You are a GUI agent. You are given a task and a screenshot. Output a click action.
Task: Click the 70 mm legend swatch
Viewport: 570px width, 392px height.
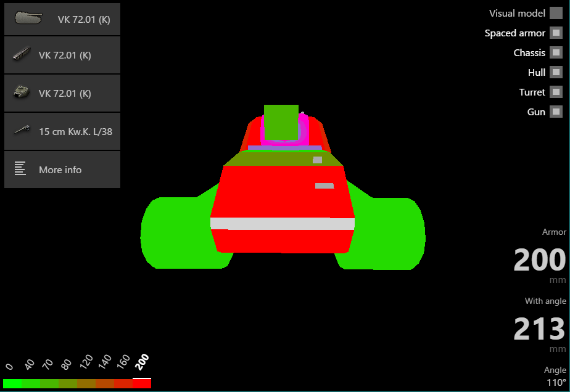(x=49, y=383)
